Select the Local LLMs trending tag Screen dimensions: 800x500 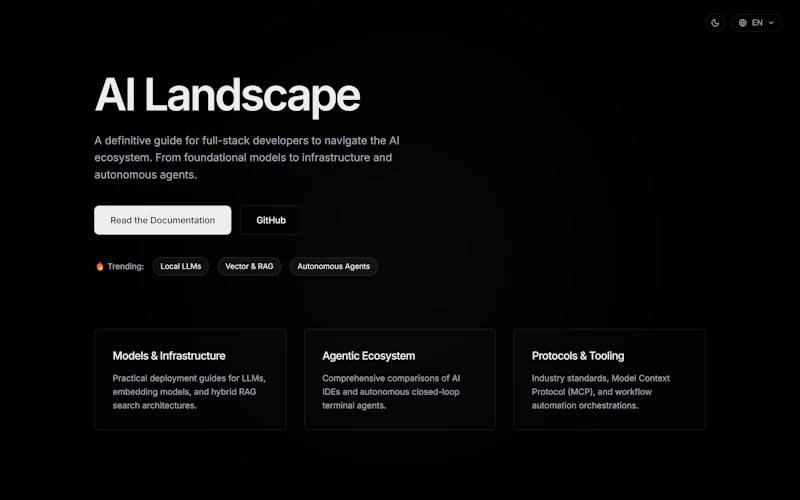point(181,266)
